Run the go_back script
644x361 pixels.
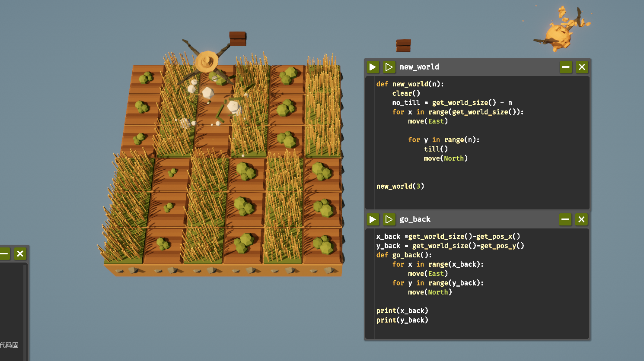pyautogui.click(x=373, y=219)
